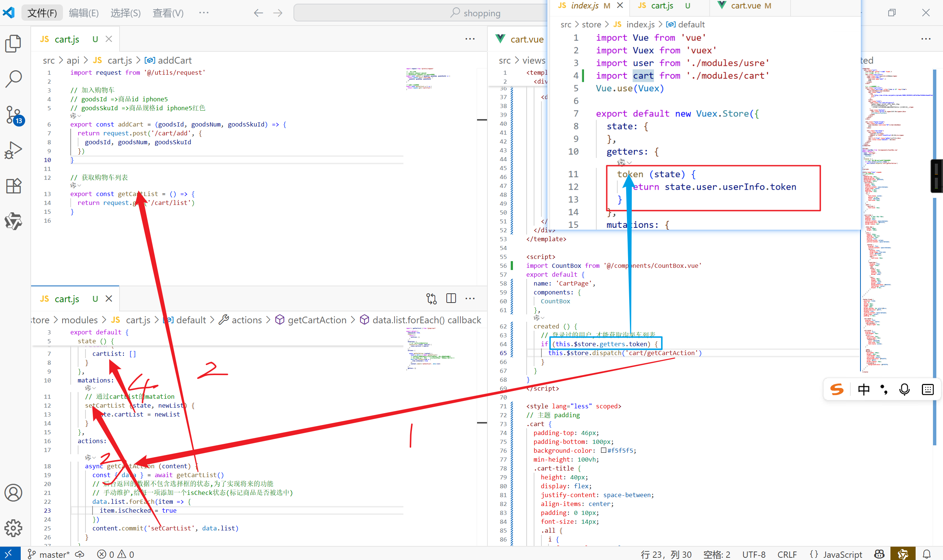
Task: Open the Manage gear settings icon
Action: pos(13,528)
